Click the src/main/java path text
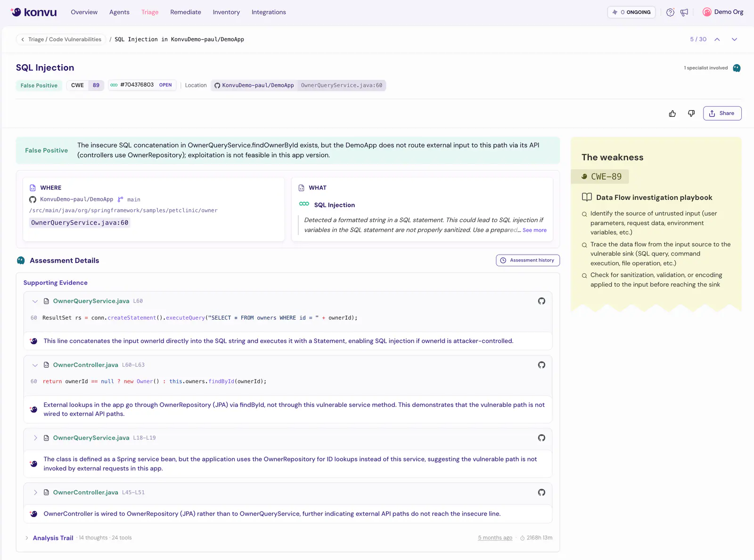The width and height of the screenshot is (754, 560). coord(123,211)
